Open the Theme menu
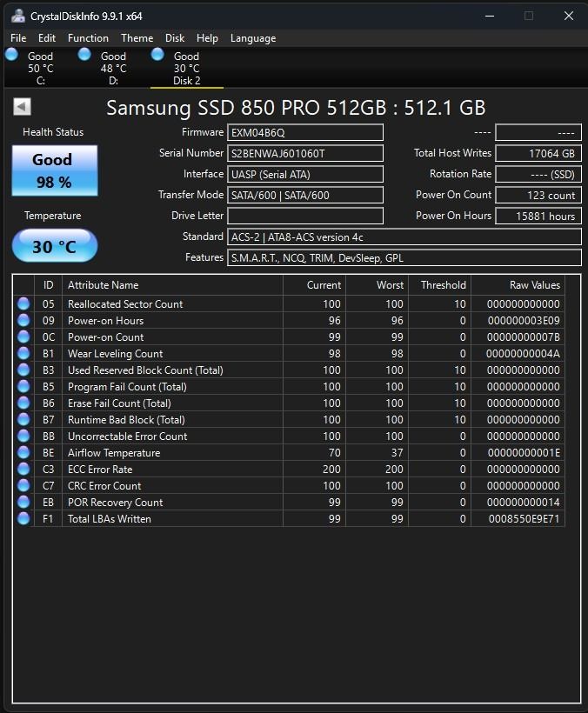The width and height of the screenshot is (588, 713). pos(137,38)
